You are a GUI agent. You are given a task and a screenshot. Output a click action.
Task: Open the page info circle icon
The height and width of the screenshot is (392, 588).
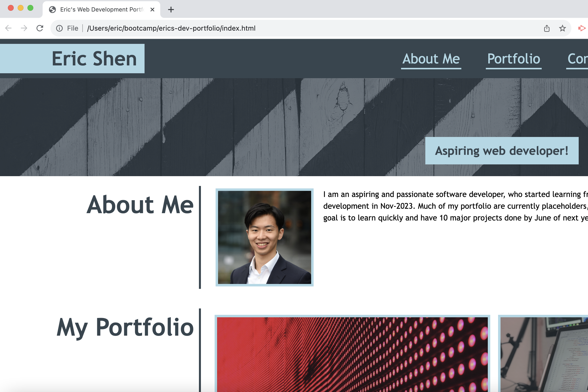coord(60,28)
